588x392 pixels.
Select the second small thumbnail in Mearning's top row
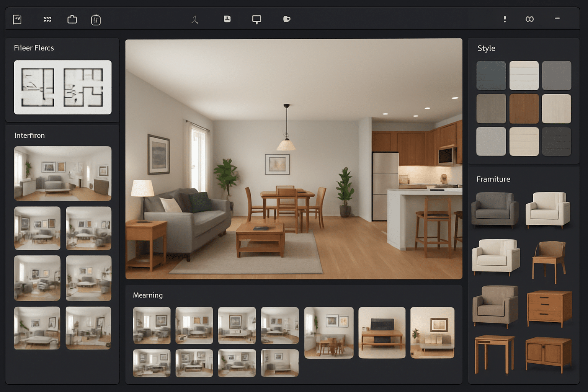(194, 325)
